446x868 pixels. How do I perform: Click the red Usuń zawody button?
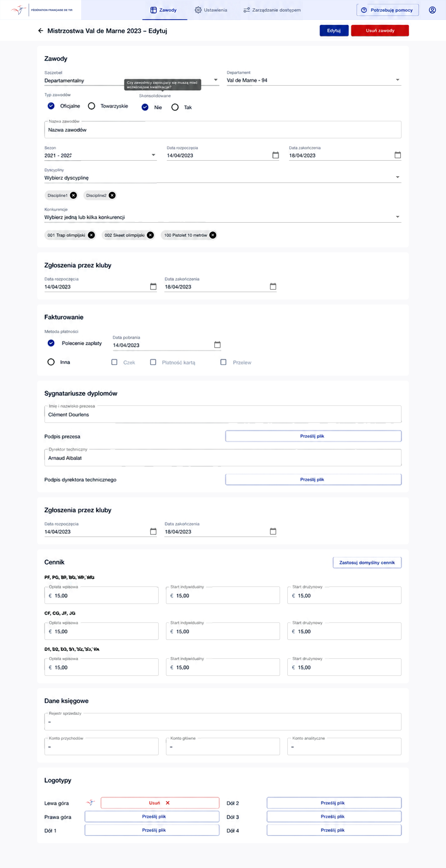(x=380, y=31)
